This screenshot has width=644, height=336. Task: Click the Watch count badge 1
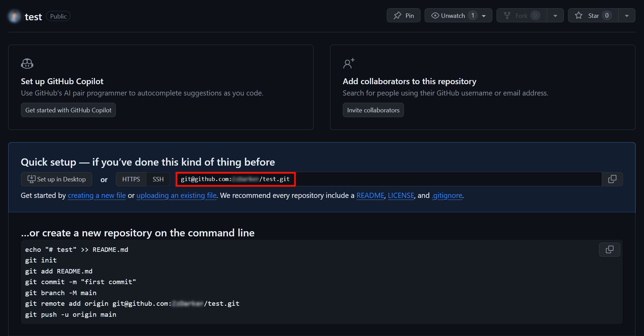[x=473, y=15]
